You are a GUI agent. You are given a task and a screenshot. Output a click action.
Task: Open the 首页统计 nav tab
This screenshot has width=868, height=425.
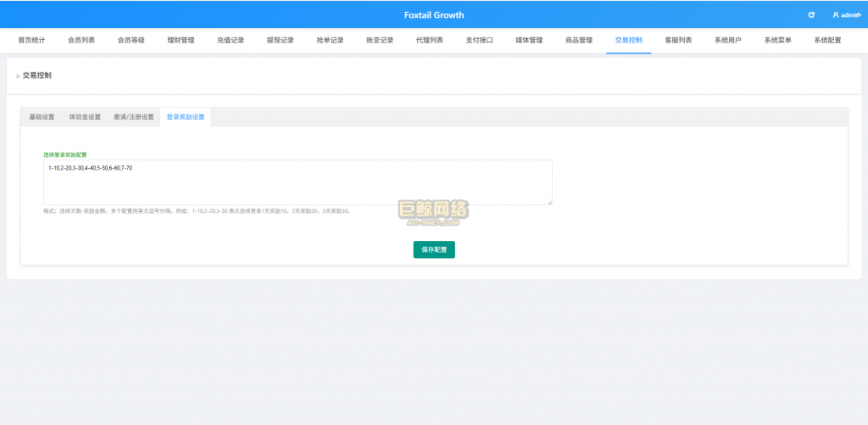point(31,41)
